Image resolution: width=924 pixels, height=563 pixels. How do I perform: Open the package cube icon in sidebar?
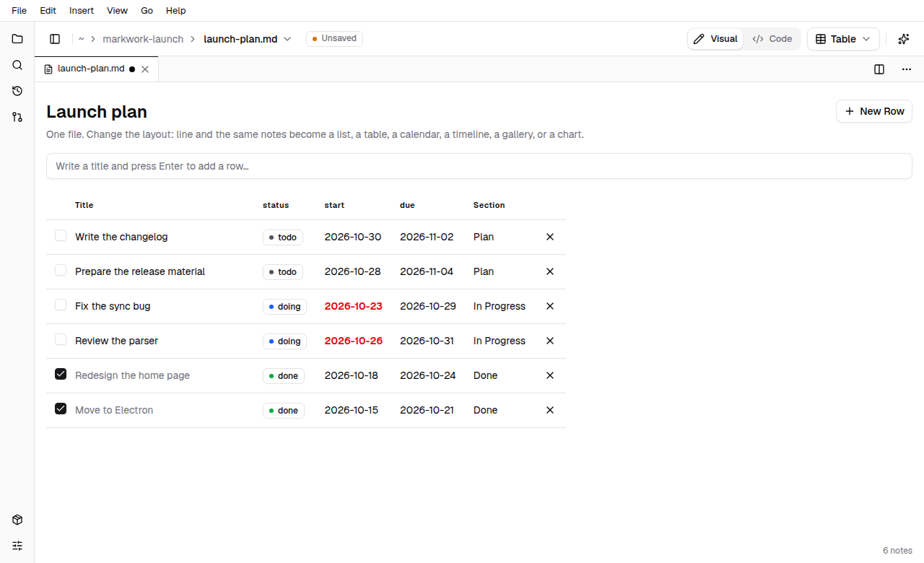tap(17, 520)
